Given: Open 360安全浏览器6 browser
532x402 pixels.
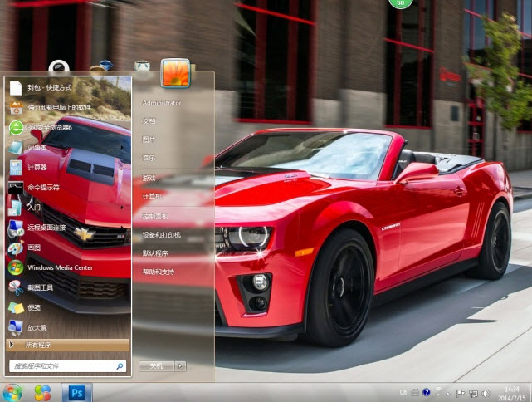Looking at the screenshot, I should (x=48, y=127).
